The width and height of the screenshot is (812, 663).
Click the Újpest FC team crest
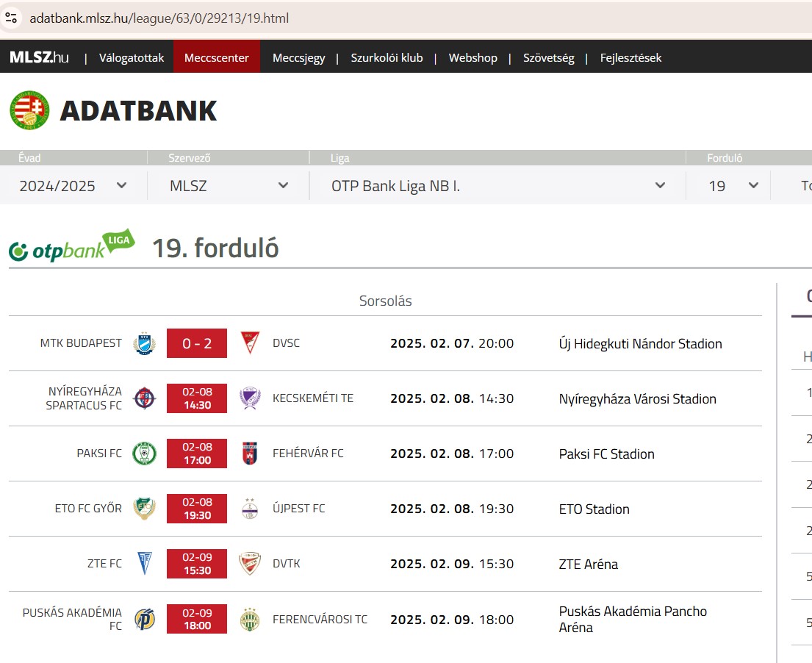coord(250,509)
